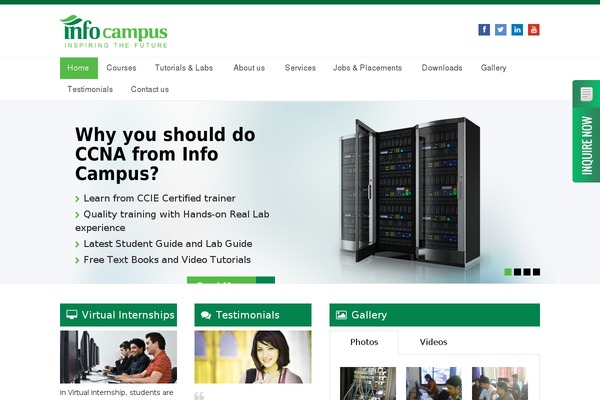Click the 'INSPIRING THE FUTURE' tagline
This screenshot has width=600, height=400.
pyautogui.click(x=116, y=45)
